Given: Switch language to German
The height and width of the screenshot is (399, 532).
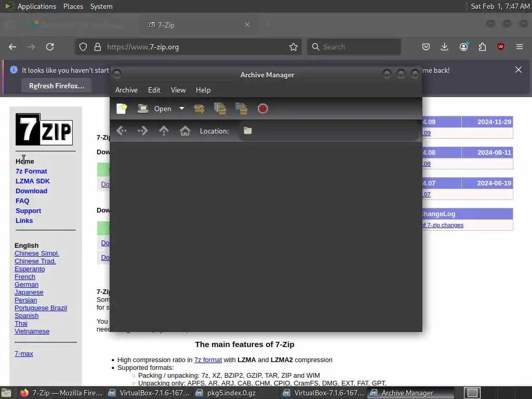Looking at the screenshot, I should (26, 285).
